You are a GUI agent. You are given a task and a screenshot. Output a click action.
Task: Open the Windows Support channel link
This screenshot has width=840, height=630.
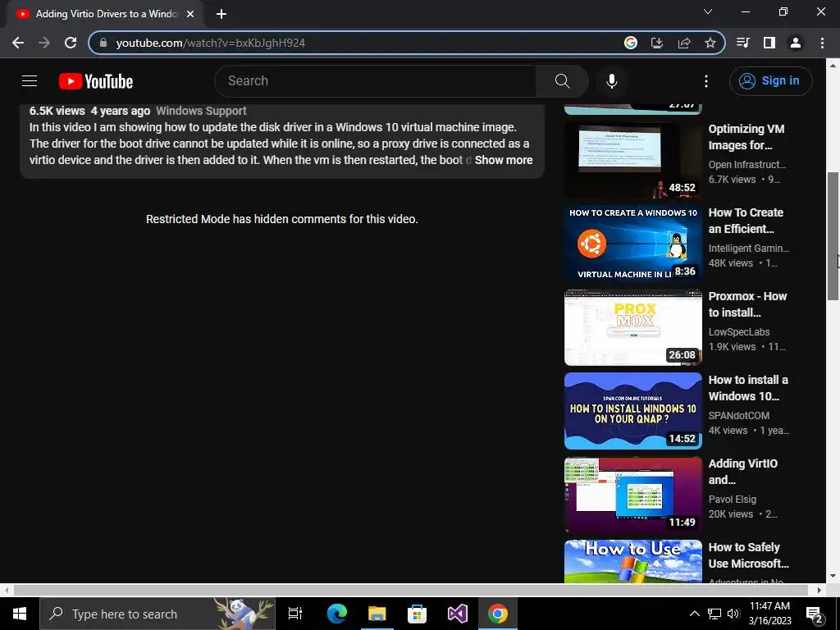click(x=201, y=111)
